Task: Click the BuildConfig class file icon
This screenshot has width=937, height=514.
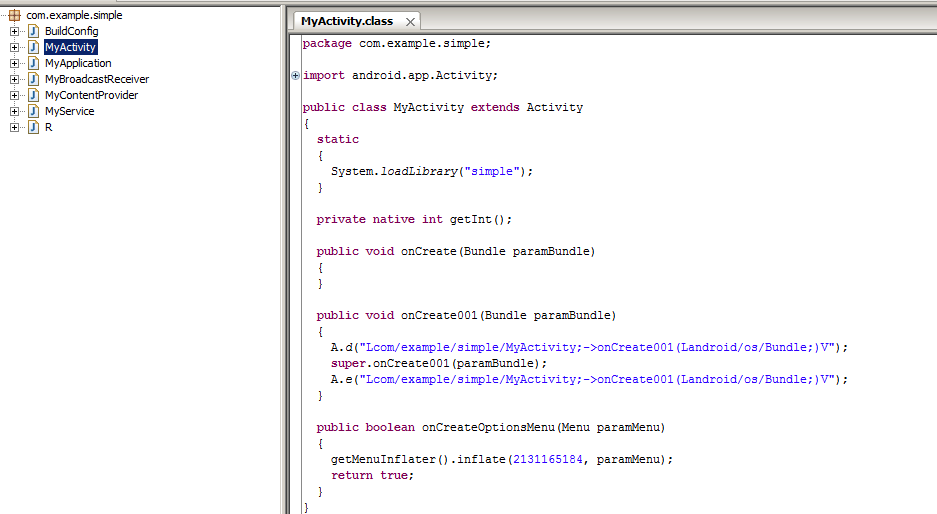Action: tap(33, 31)
